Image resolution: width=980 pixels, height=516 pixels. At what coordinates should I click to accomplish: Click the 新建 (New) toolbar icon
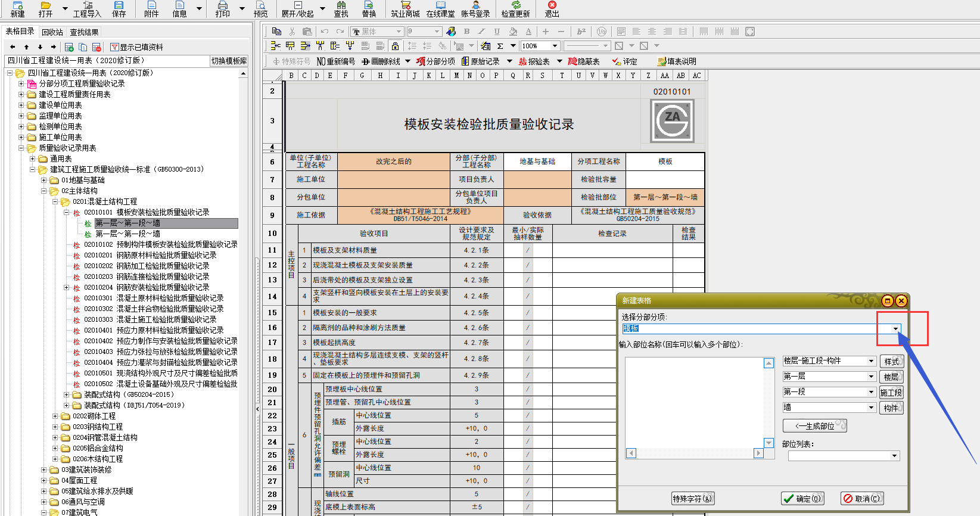(17, 5)
